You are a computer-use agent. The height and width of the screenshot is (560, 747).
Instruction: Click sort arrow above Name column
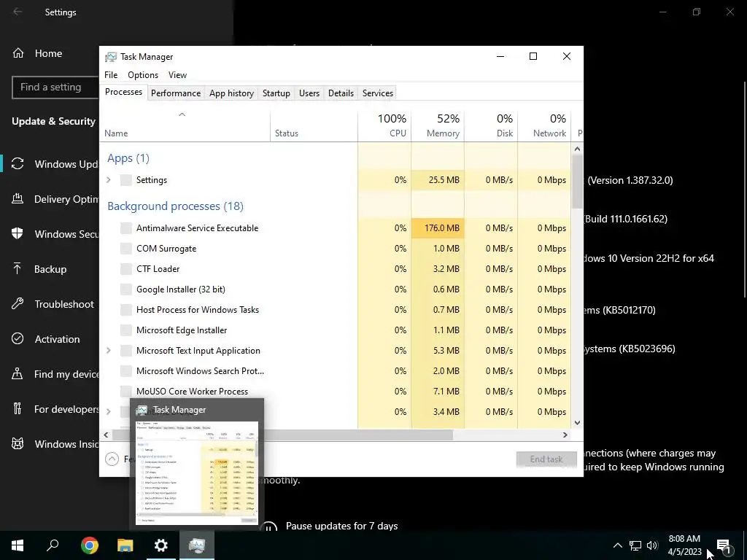point(182,114)
